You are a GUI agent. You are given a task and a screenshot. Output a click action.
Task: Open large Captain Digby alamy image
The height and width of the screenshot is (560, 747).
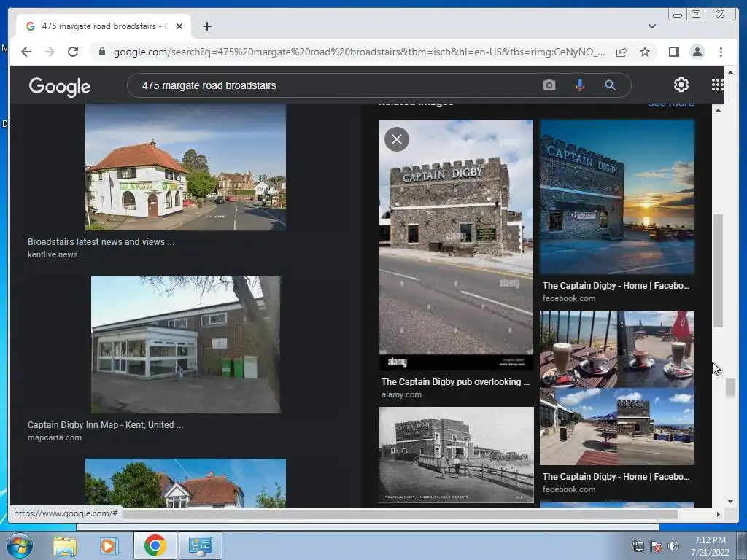click(456, 245)
